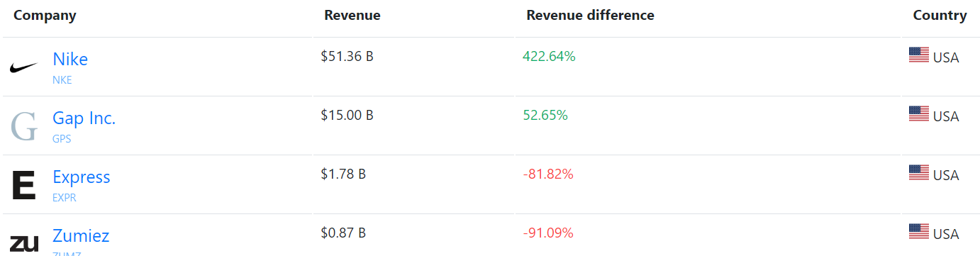Viewport: 980px width, 256px height.
Task: Click the Nike swoosh logo
Action: (x=23, y=68)
